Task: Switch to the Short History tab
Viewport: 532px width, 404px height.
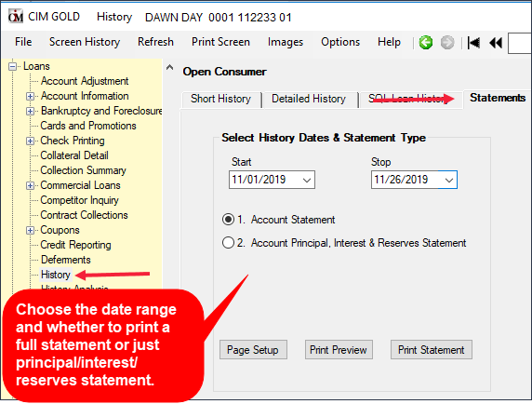Action: 220,99
